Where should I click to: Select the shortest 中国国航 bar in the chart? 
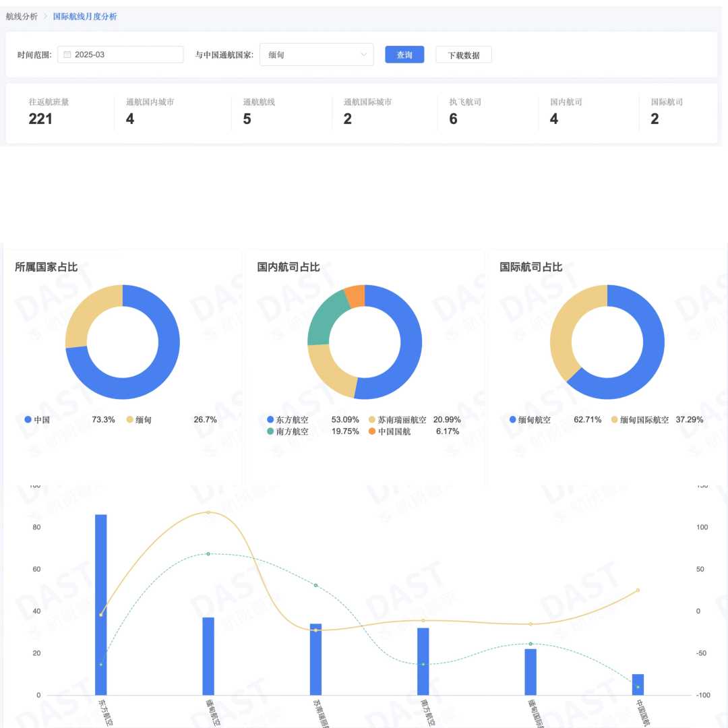(x=638, y=684)
